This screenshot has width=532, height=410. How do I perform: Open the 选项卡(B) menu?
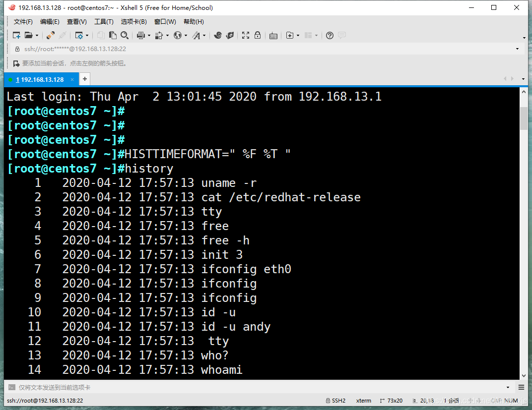coord(133,22)
